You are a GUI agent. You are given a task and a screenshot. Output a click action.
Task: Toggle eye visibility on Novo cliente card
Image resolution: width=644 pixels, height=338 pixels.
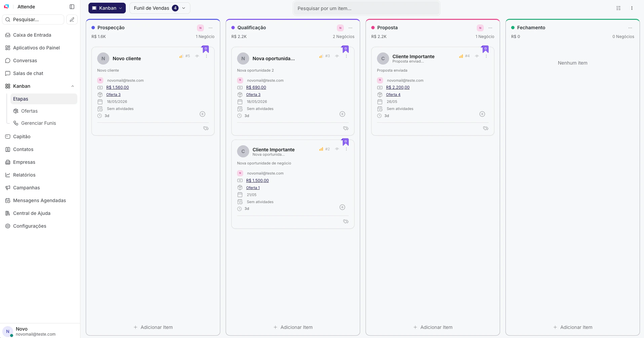197,56
